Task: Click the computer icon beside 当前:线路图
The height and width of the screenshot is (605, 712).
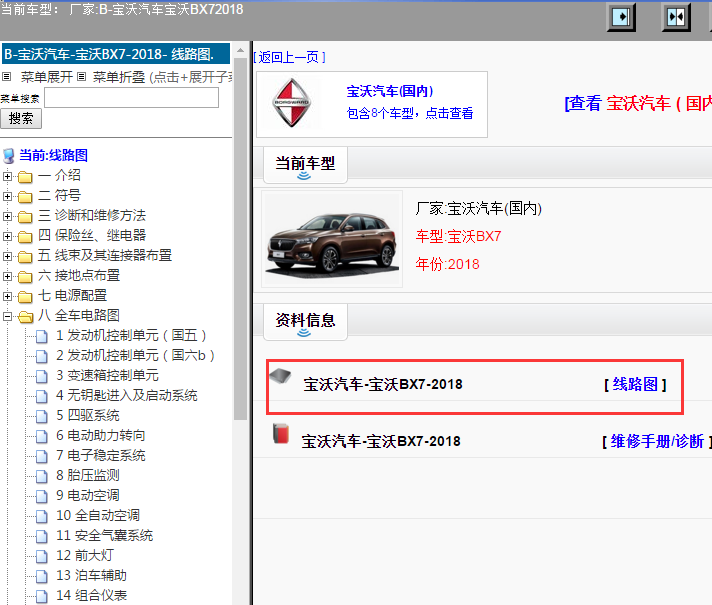Action: point(9,156)
